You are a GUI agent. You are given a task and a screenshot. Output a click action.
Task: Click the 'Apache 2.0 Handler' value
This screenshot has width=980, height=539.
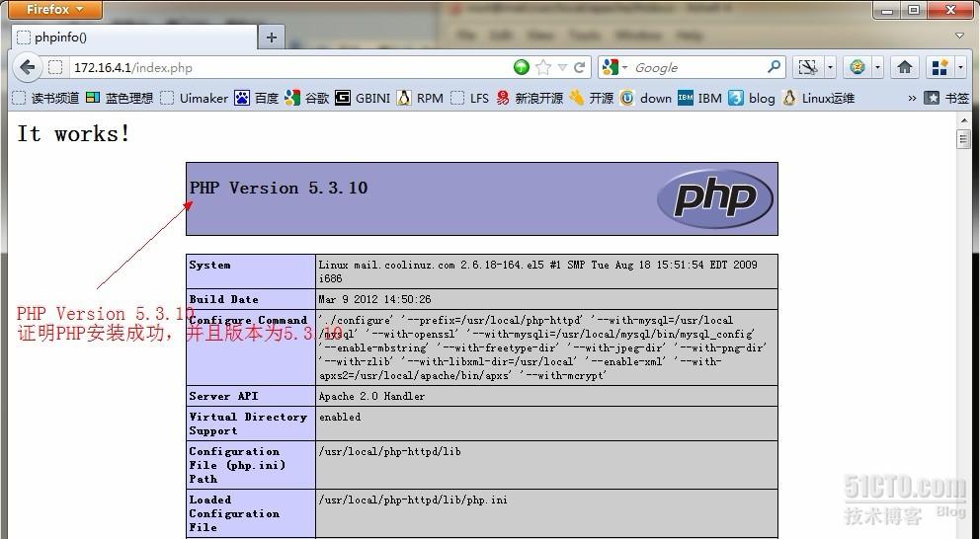point(371,396)
